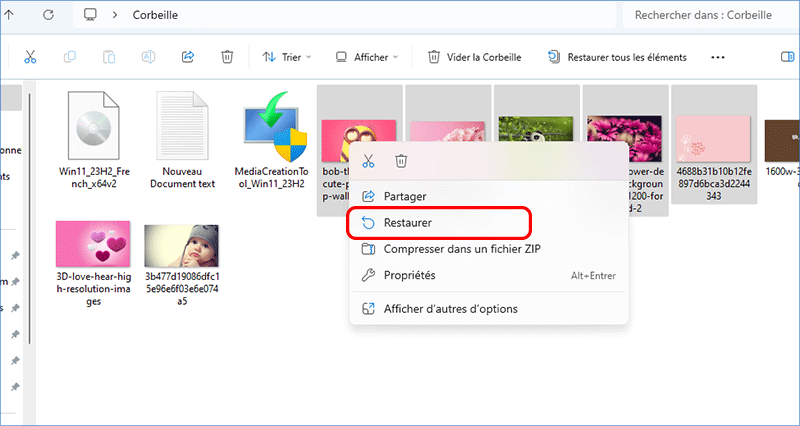The width and height of the screenshot is (800, 426).
Task: Click the monitor icon in address bar
Action: tap(91, 15)
